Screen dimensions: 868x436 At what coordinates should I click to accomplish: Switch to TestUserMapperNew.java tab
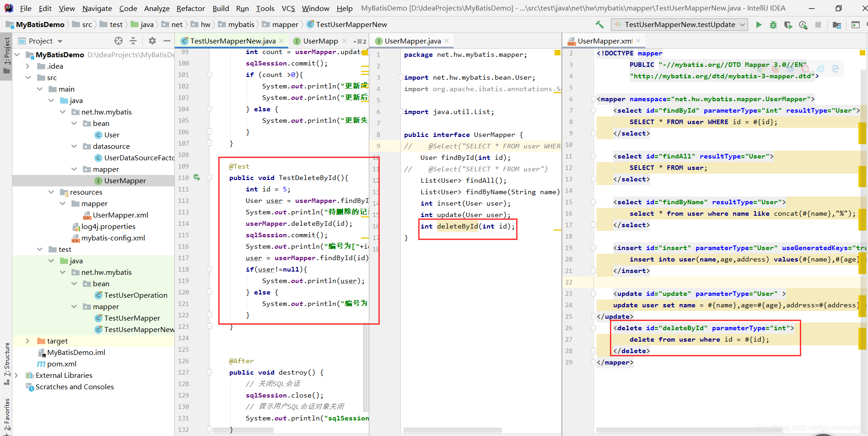(x=233, y=41)
